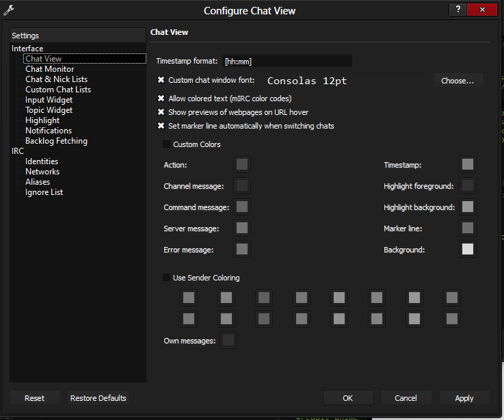Click the Apply button
The image size is (504, 420).
[464, 398]
